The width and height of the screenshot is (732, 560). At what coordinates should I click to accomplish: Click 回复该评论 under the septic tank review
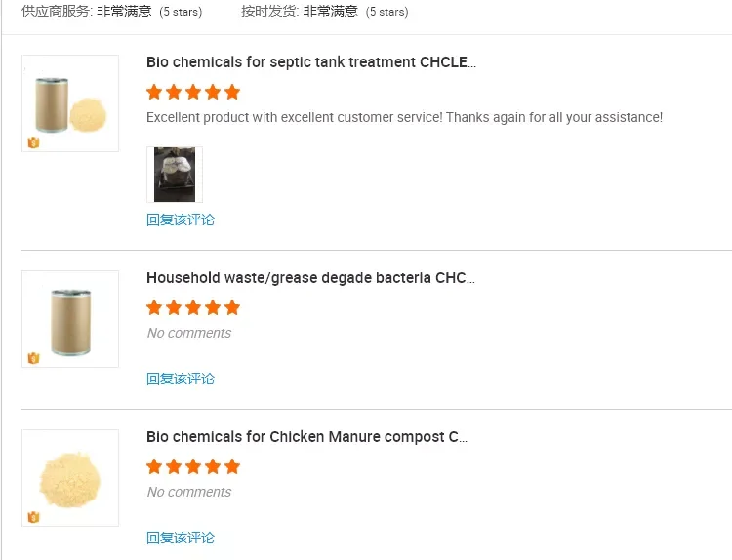pos(181,220)
